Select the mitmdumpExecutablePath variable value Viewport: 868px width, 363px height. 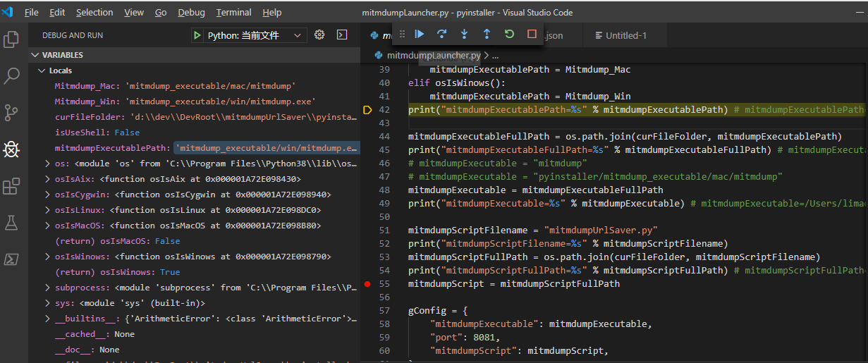coord(267,148)
